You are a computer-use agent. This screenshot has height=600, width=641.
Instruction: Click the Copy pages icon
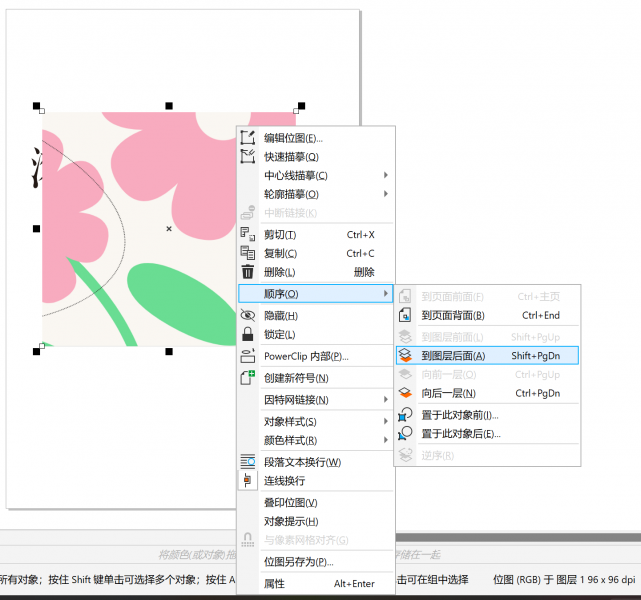tap(248, 253)
